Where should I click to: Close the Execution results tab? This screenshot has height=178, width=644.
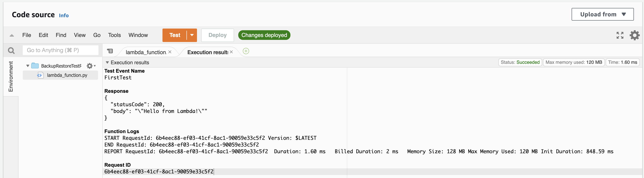(231, 52)
